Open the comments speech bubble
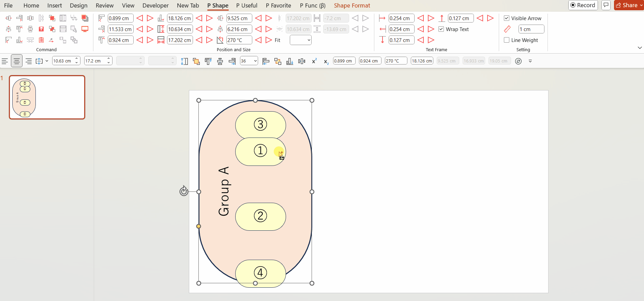This screenshot has height=301, width=644. point(606,5)
